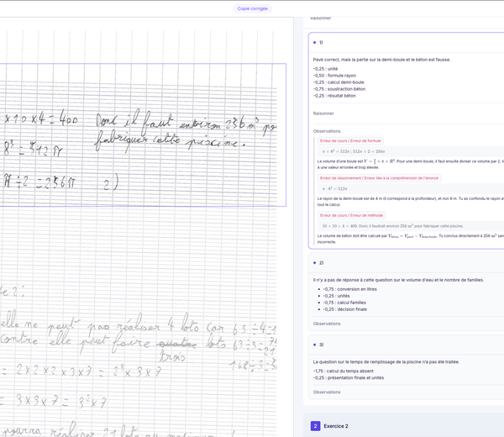This screenshot has height=437, width=504.
Task: Click the handwritten 'trois' word on the scan
Action: [x=172, y=356]
